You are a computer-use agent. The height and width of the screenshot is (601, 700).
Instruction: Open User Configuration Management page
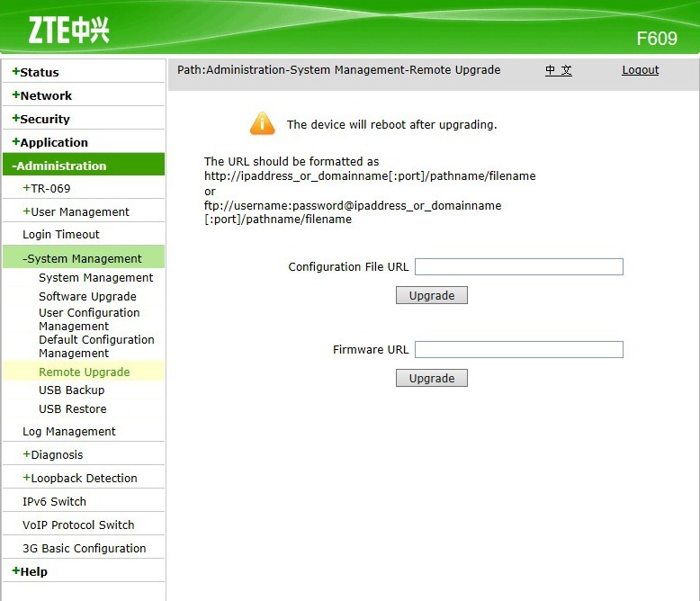89,319
